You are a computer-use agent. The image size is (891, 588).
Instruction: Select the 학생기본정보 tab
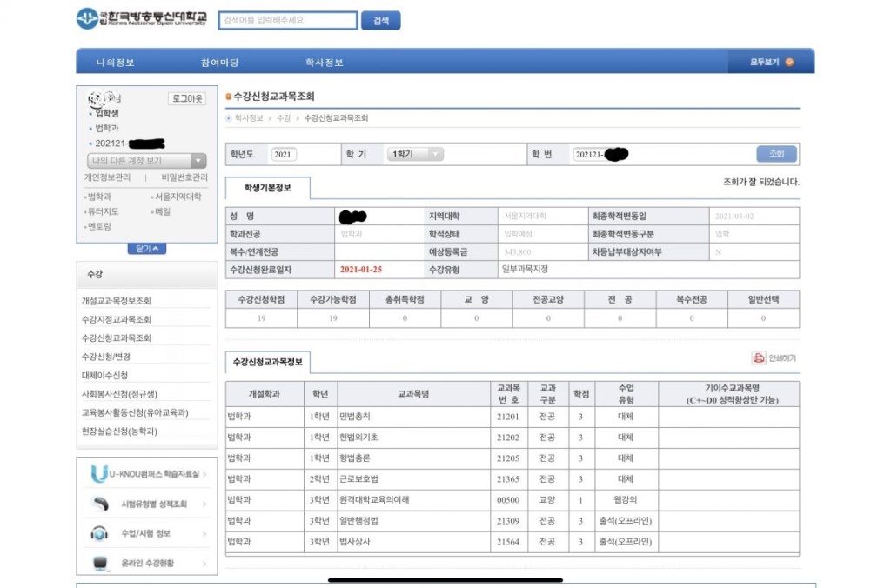coord(267,188)
